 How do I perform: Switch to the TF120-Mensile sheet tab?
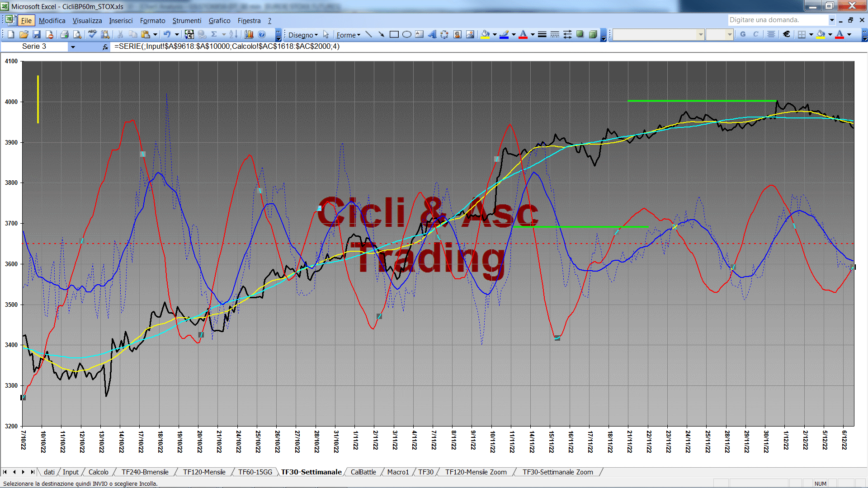click(204, 472)
